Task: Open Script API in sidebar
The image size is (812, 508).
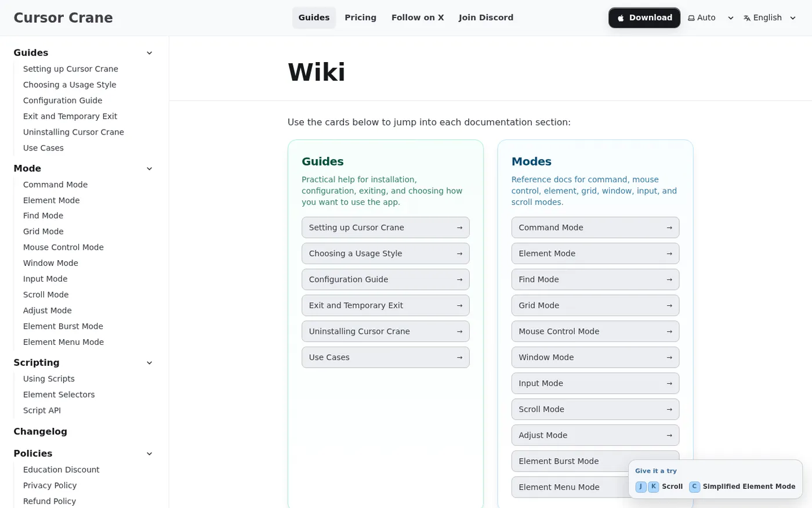Action: (42, 410)
